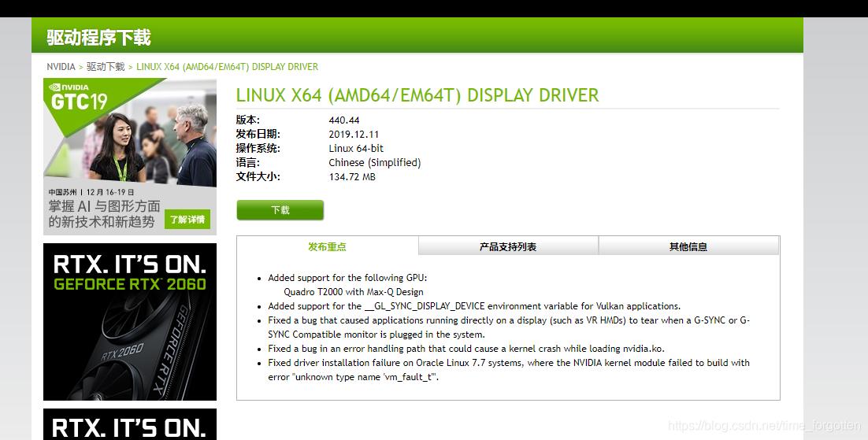
Task: Click 'Added support for the following GPU' line
Action: click(347, 278)
